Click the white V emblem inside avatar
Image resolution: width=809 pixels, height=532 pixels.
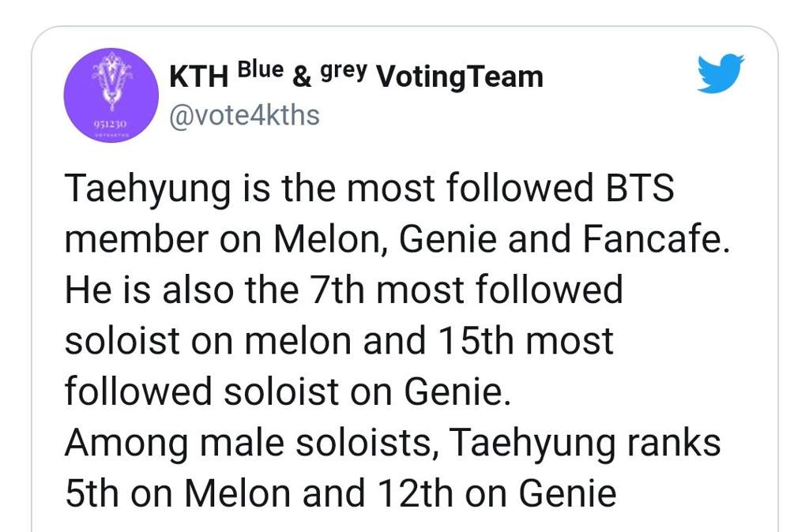point(111,81)
